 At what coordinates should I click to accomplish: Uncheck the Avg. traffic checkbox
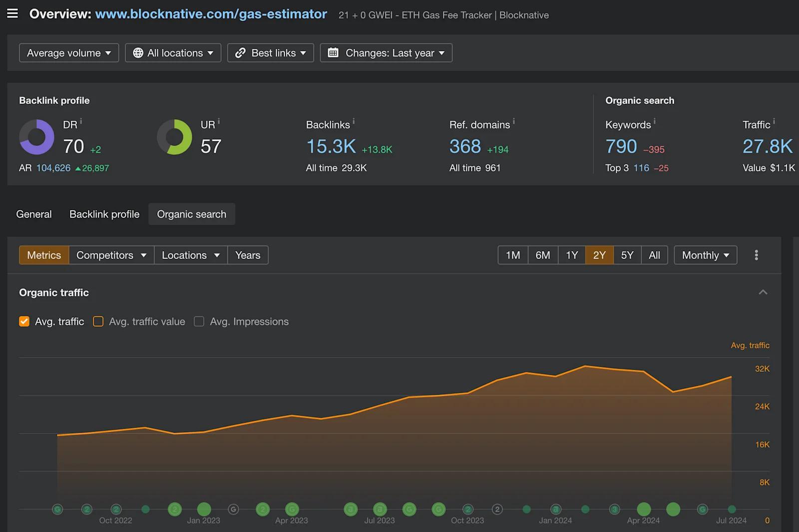tap(24, 321)
